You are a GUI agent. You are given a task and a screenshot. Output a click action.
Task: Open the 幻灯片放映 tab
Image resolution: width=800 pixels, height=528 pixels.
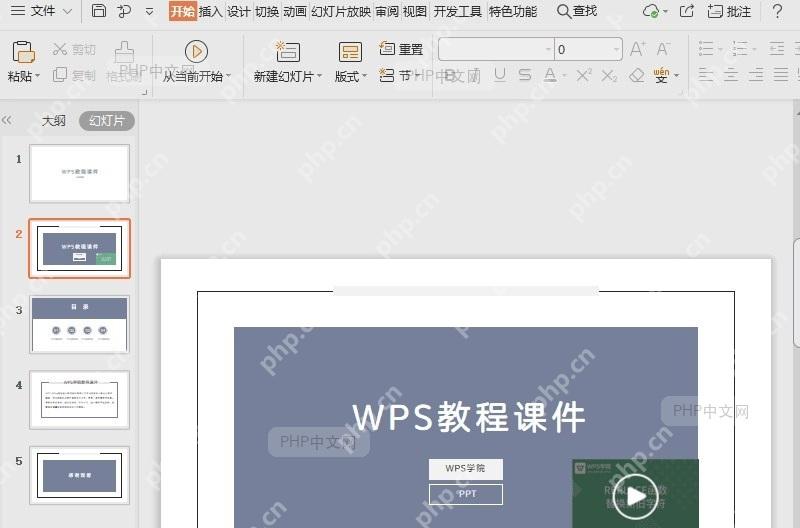[x=341, y=11]
